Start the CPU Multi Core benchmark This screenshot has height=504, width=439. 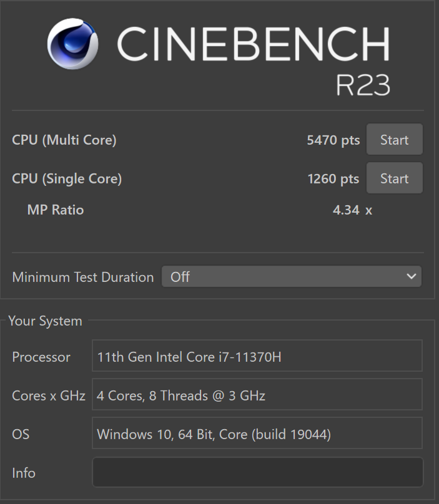(x=394, y=139)
